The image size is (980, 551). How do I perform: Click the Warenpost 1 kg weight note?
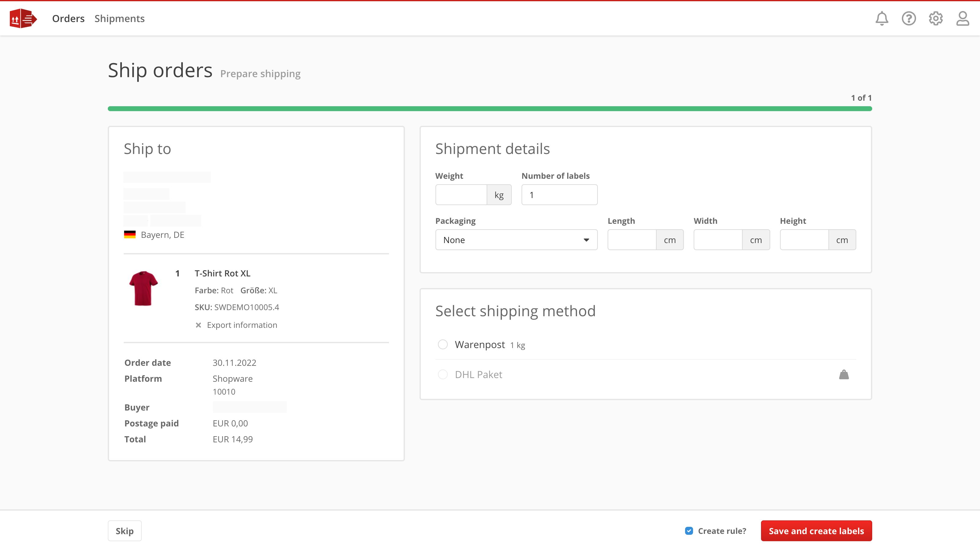tap(517, 345)
